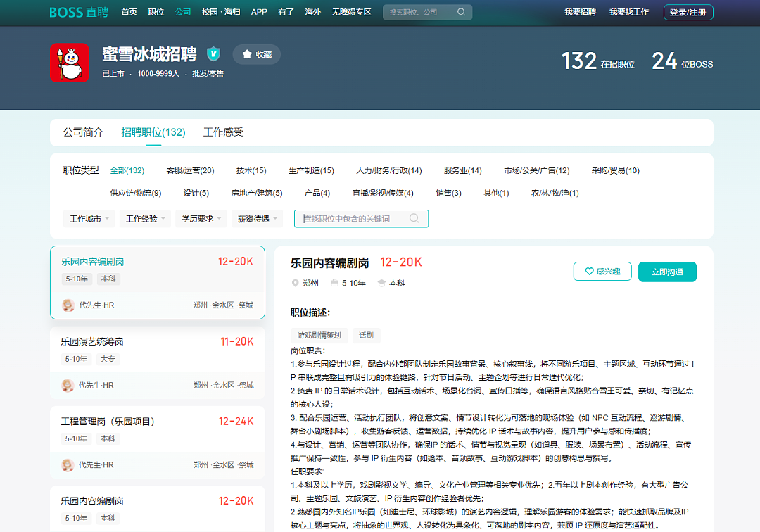This screenshot has width=760, height=532.
Task: Click 我要招聘 link
Action: pyautogui.click(x=580, y=12)
